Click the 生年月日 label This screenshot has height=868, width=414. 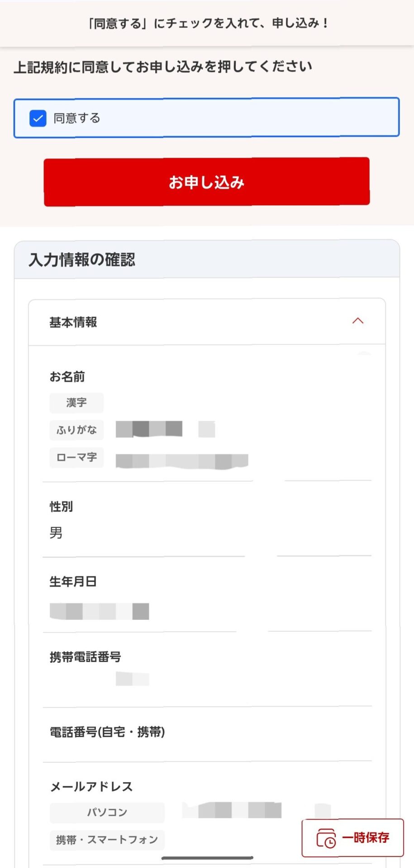73,581
